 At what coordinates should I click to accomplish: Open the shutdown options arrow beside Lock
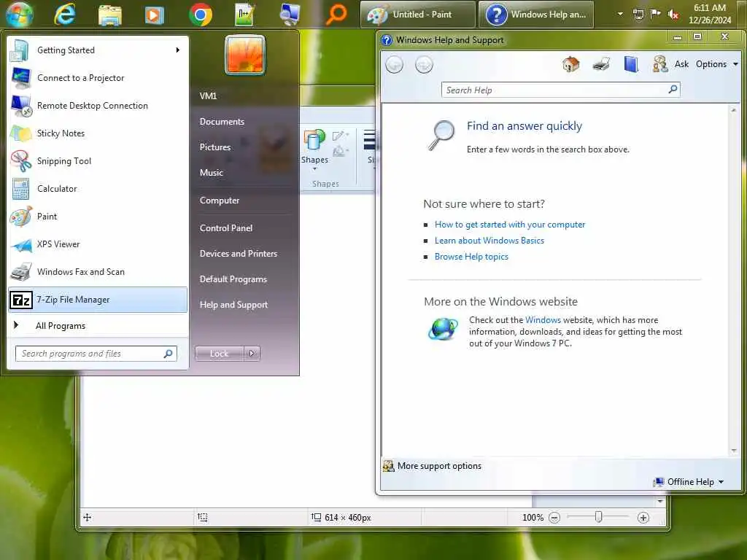tap(252, 354)
